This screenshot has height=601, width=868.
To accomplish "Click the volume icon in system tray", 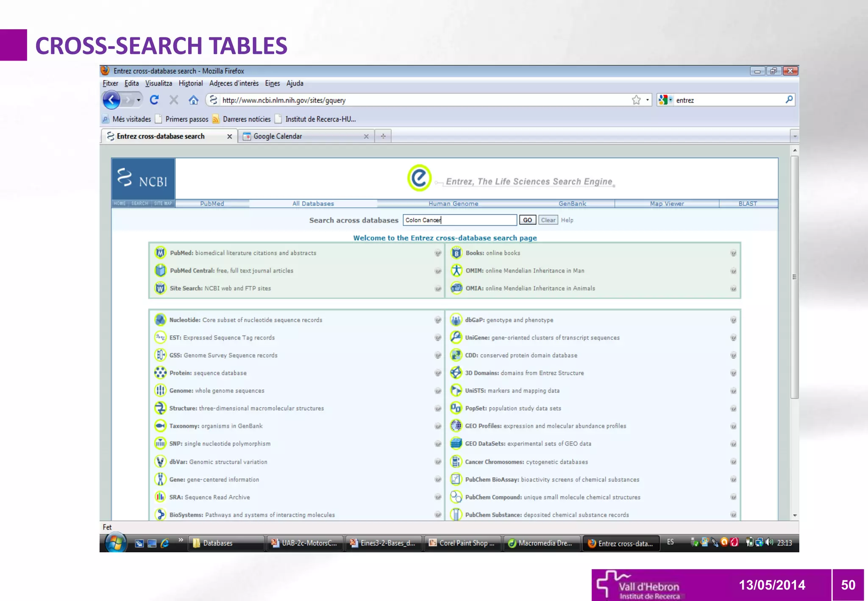I will point(769,542).
